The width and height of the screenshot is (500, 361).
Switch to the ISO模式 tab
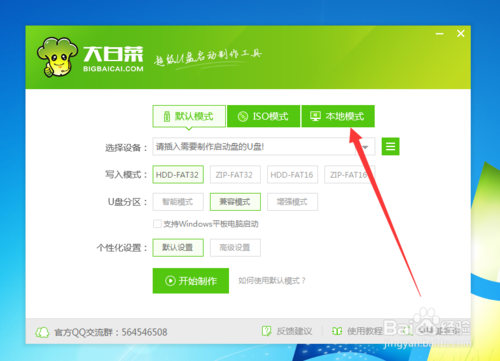tap(263, 116)
